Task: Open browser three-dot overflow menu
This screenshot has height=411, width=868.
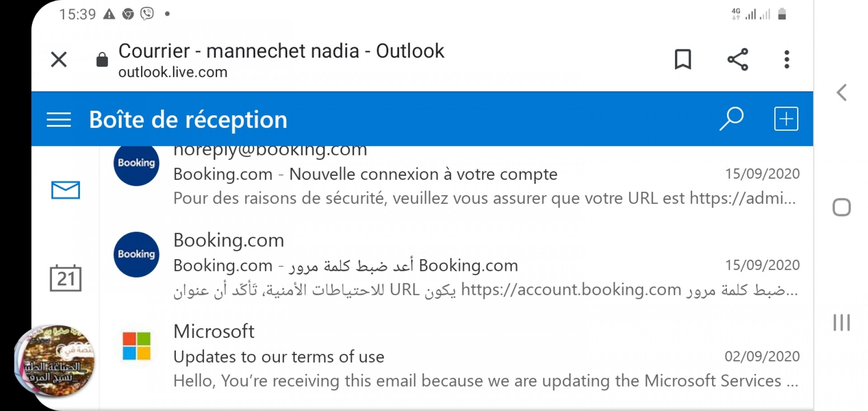Action: pyautogui.click(x=787, y=59)
